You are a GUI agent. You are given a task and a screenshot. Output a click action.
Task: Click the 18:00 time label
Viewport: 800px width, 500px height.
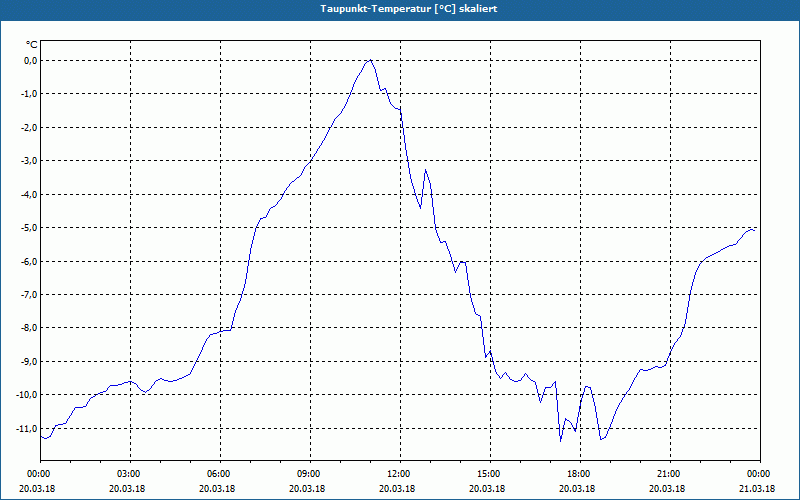point(581,474)
